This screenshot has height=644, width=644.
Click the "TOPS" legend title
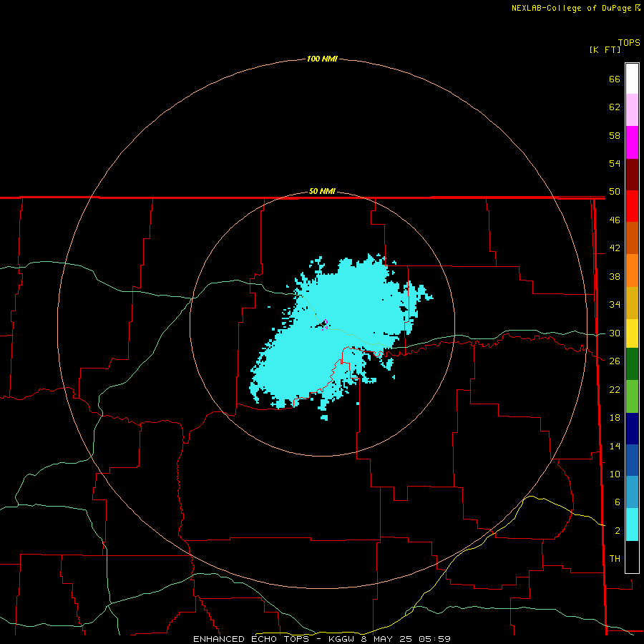point(629,42)
